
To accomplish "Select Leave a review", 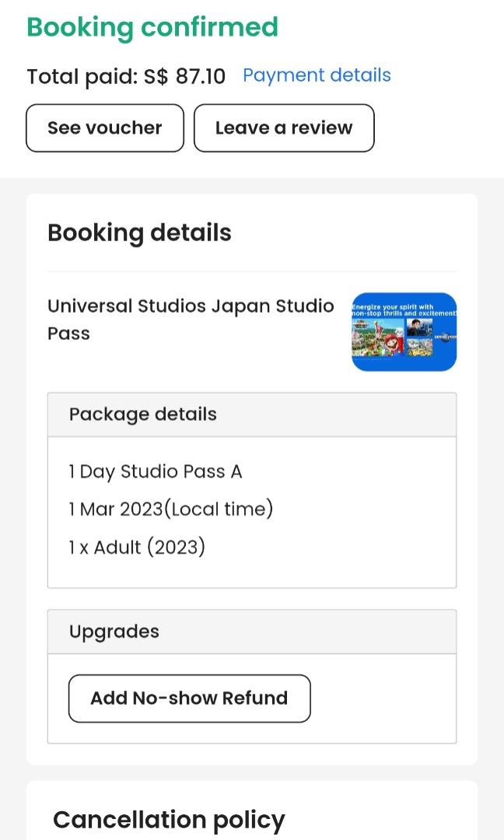I will (x=283, y=127).
